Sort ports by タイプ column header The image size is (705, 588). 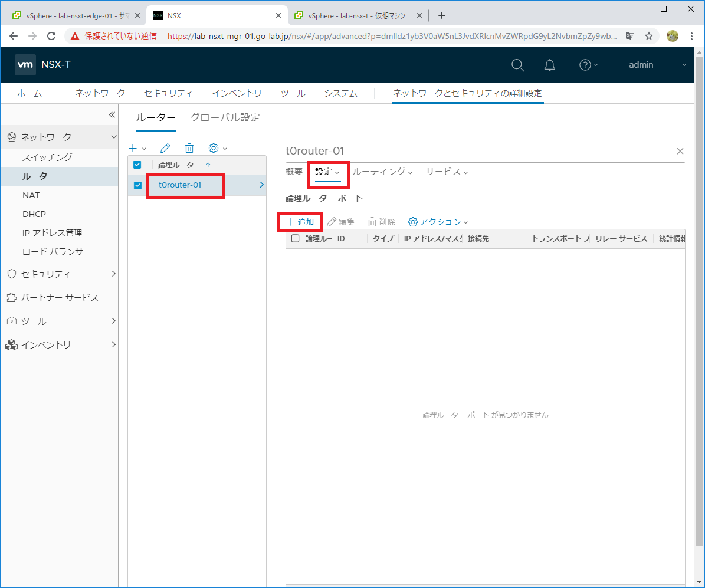pyautogui.click(x=383, y=239)
